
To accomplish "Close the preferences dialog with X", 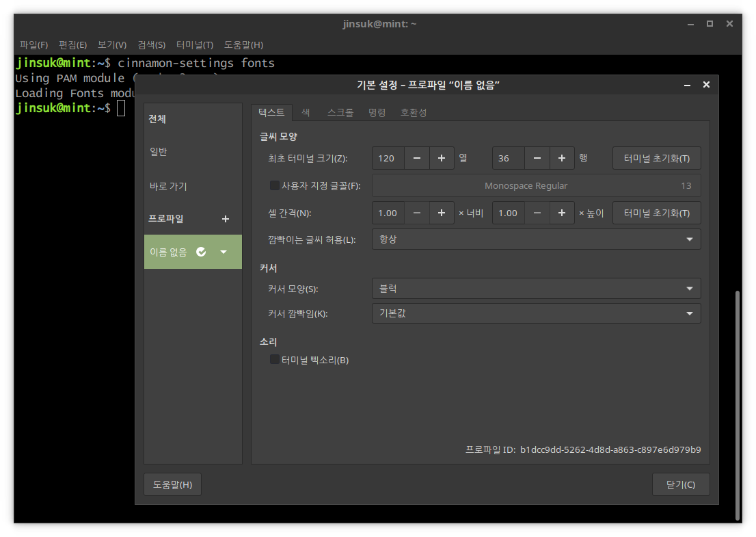I will pyautogui.click(x=706, y=85).
